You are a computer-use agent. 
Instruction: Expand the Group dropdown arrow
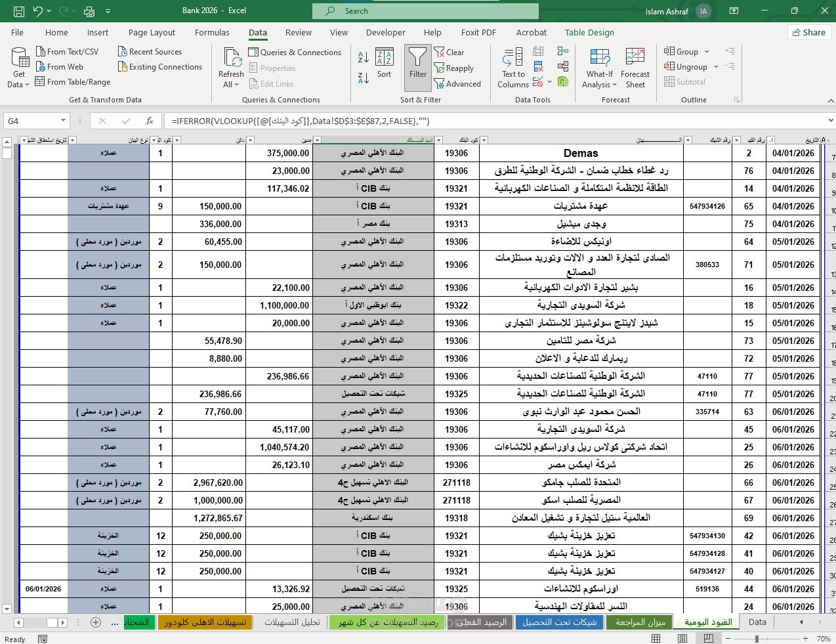707,52
